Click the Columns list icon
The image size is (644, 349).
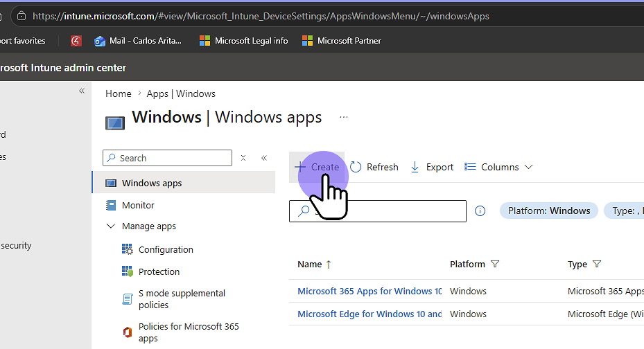pos(470,167)
